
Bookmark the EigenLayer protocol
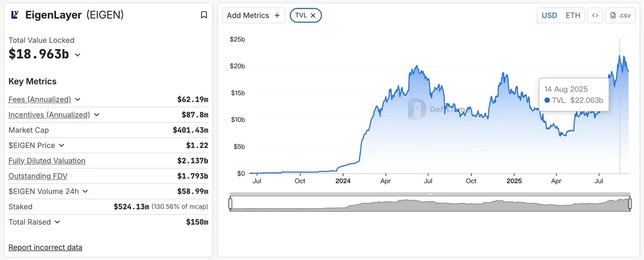tap(204, 15)
